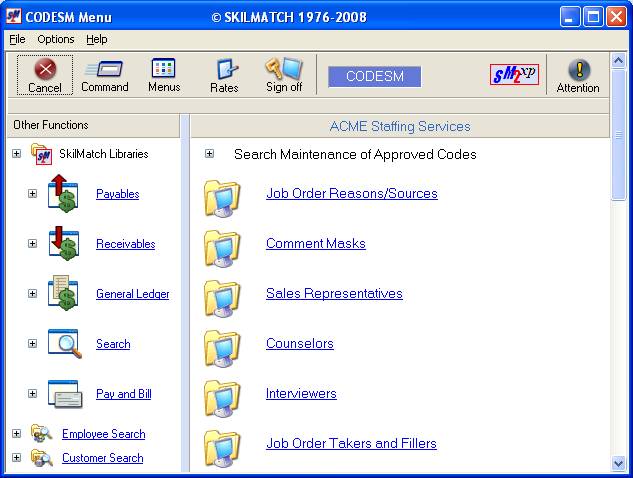Viewport: 633px width, 478px height.
Task: Expand the SkilMatch Libraries node
Action: pos(17,153)
